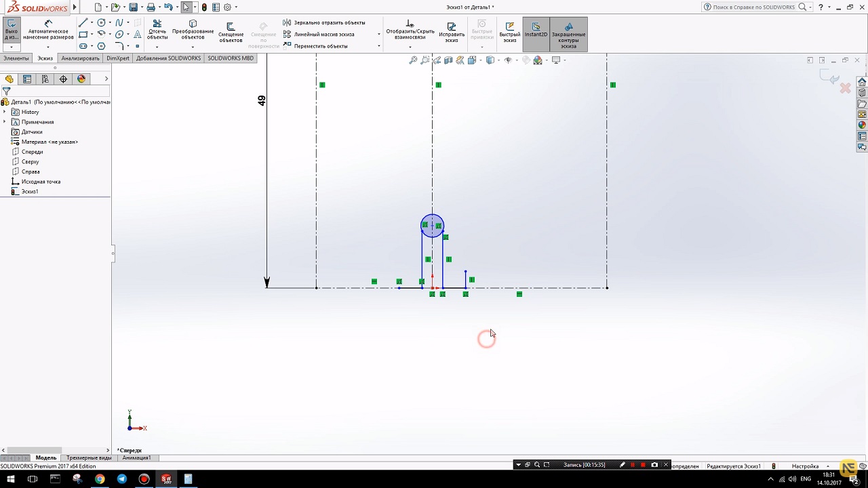Open the PropertyManager panel tab icon
Image resolution: width=868 pixels, height=488 pixels.
click(x=27, y=79)
